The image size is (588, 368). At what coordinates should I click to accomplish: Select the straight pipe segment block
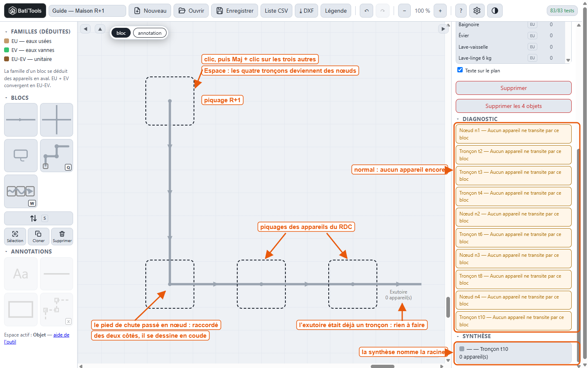coord(21,120)
